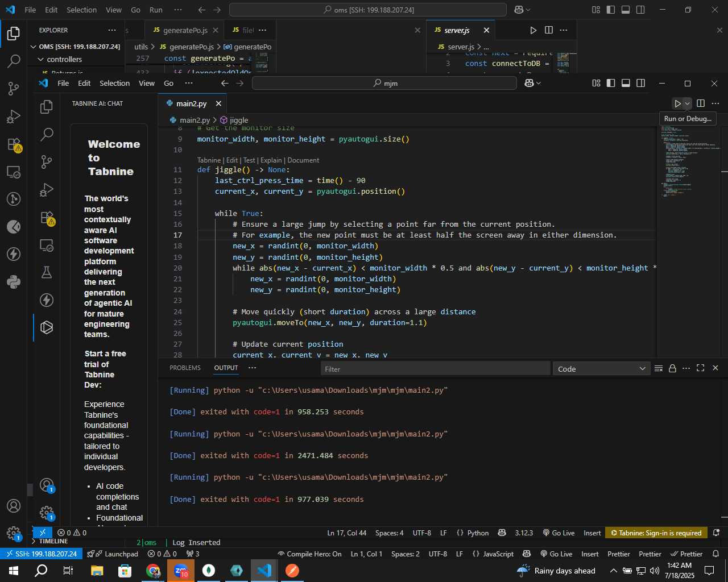Open Copilot icon in mjm title bar

coord(530,83)
